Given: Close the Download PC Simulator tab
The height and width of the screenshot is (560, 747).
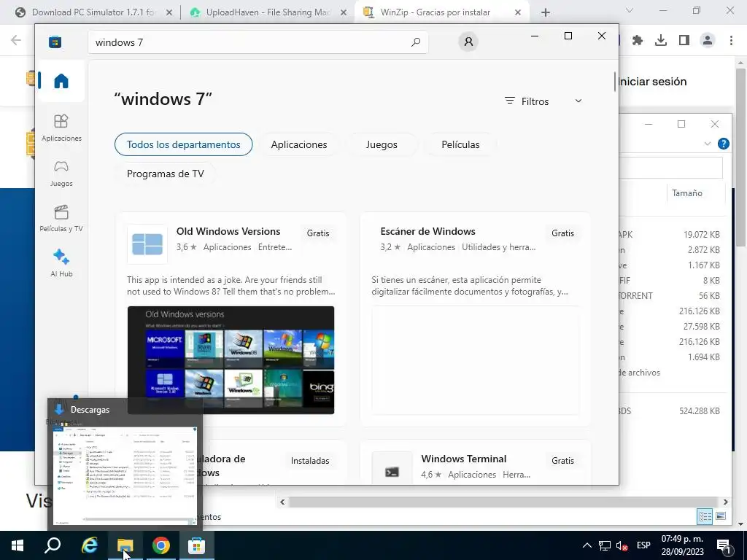Looking at the screenshot, I should point(169,13).
